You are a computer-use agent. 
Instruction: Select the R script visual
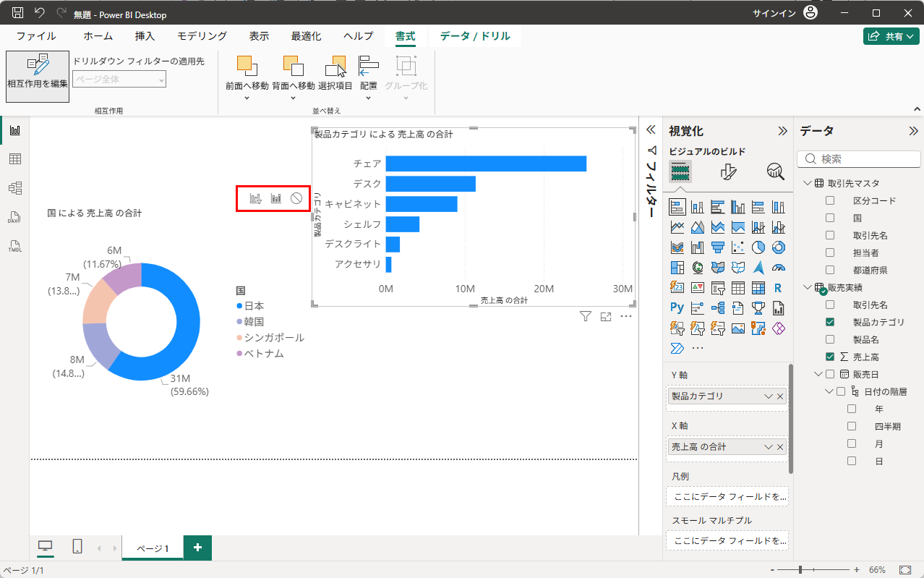[779, 288]
